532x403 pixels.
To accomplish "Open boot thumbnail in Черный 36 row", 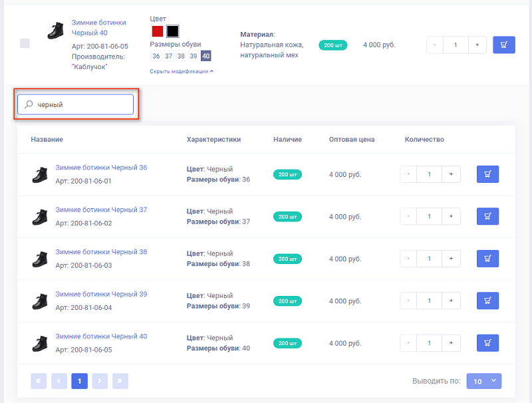I will tap(40, 175).
